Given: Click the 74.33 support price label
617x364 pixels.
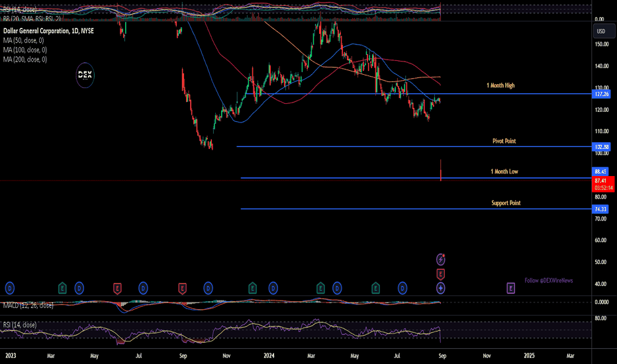Looking at the screenshot, I should pos(600,209).
